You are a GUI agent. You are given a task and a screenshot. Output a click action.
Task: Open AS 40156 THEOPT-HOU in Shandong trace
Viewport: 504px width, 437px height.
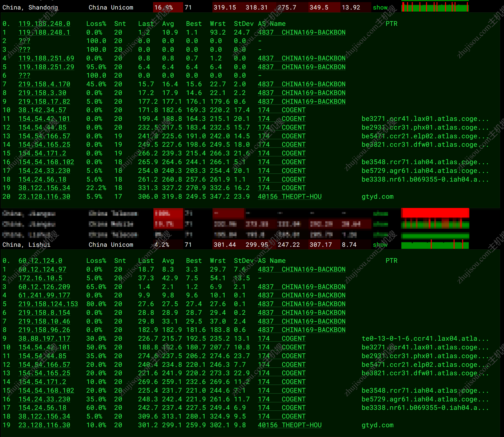pyautogui.click(x=290, y=197)
